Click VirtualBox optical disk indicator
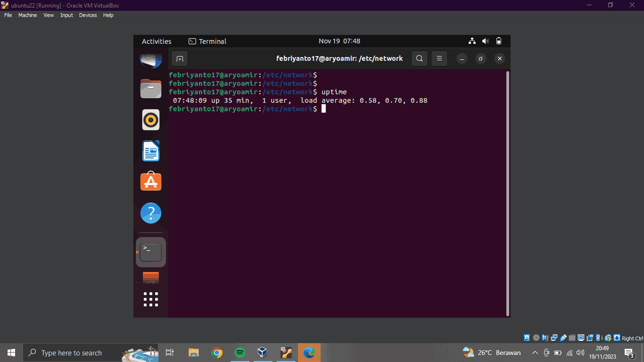Viewport: 644px width, 362px height. pyautogui.click(x=536, y=338)
